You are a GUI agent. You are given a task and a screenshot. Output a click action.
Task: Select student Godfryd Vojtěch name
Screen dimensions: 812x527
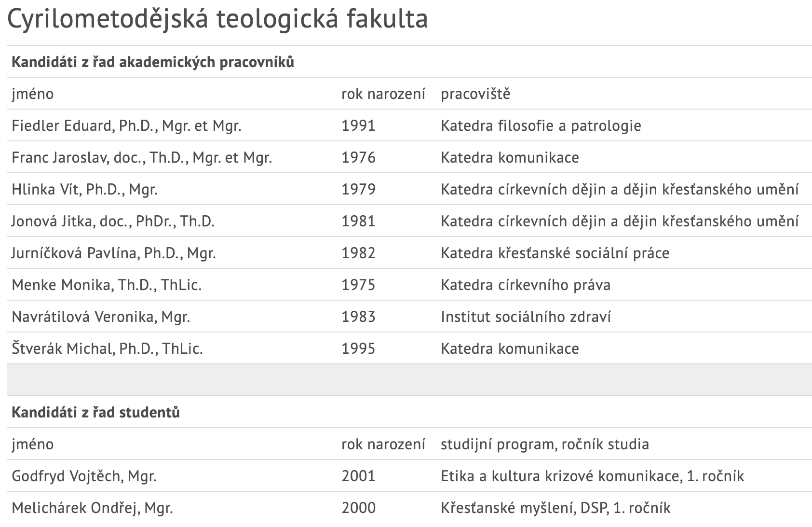coord(84,476)
